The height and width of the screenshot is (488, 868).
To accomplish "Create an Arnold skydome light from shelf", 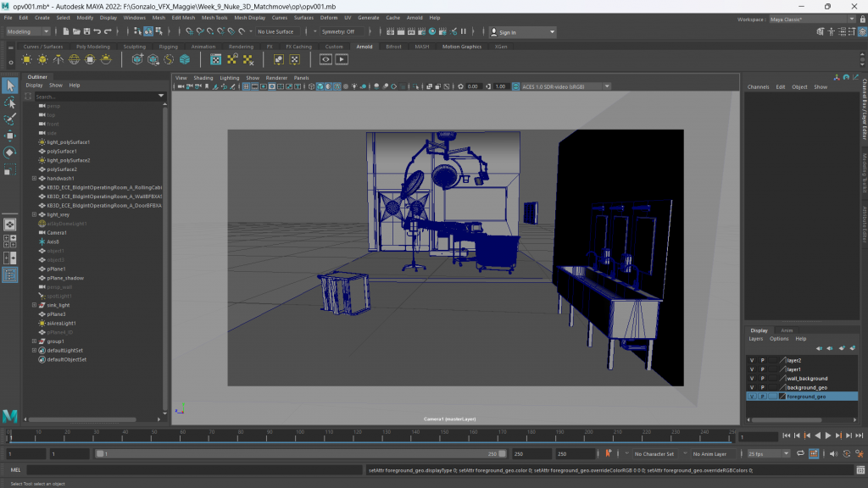I will click(x=75, y=60).
